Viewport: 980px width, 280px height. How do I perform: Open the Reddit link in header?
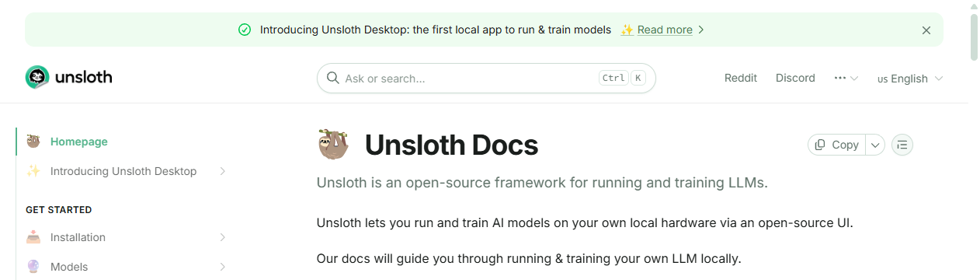tap(741, 78)
